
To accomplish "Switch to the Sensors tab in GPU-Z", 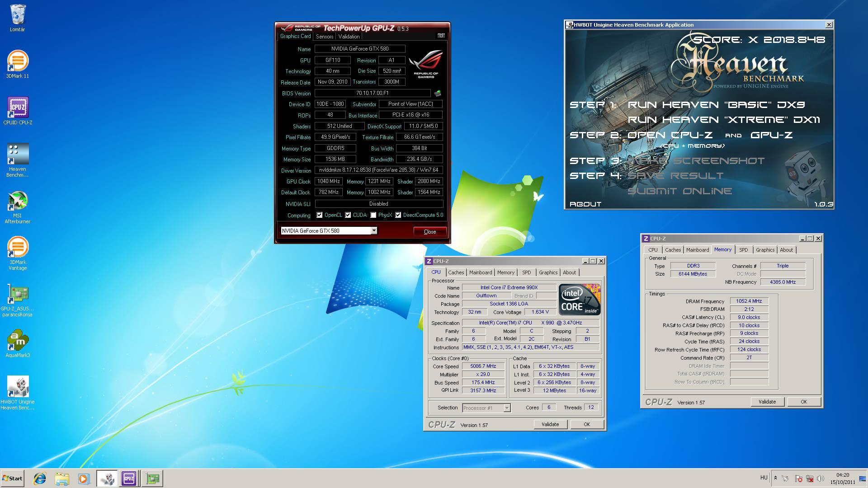I will (325, 37).
